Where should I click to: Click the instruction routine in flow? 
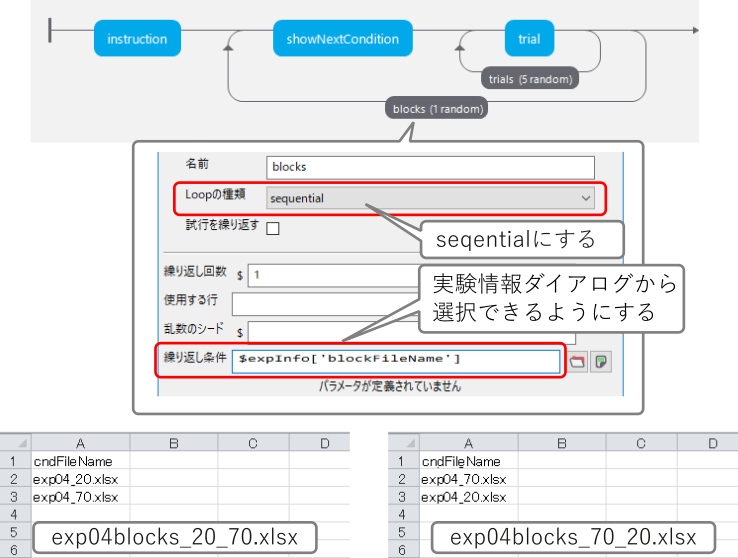(137, 39)
